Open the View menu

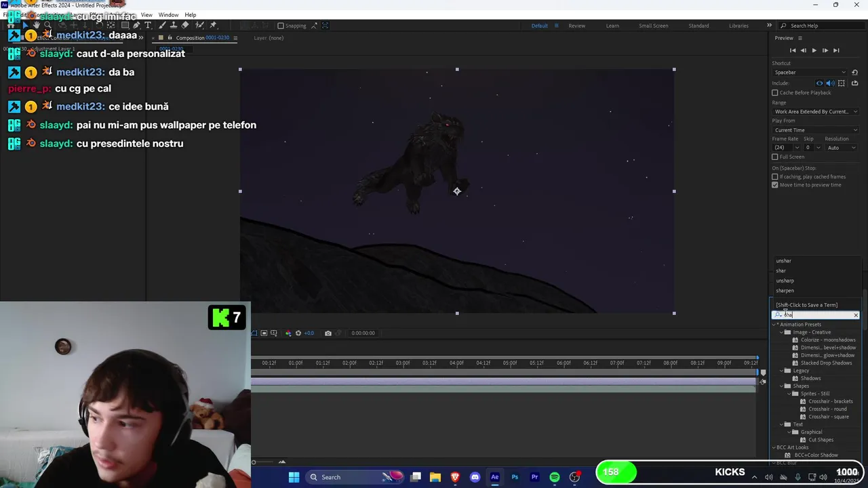146,15
